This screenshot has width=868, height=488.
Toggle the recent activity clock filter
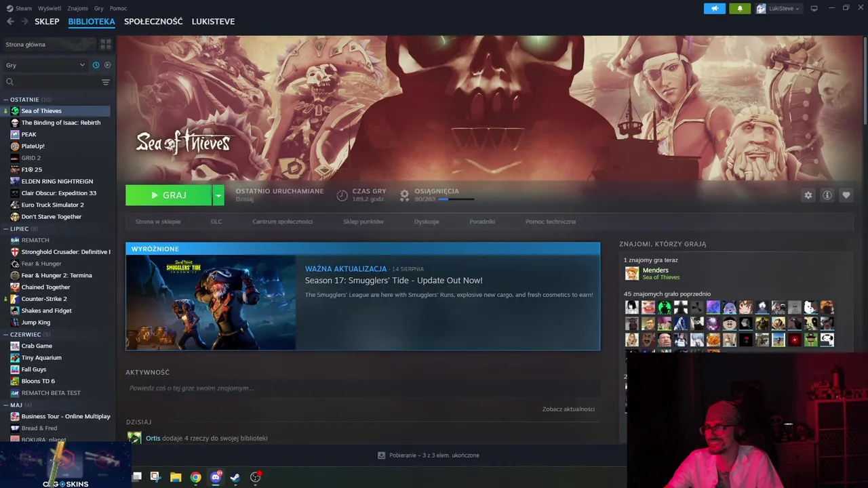[x=96, y=65]
